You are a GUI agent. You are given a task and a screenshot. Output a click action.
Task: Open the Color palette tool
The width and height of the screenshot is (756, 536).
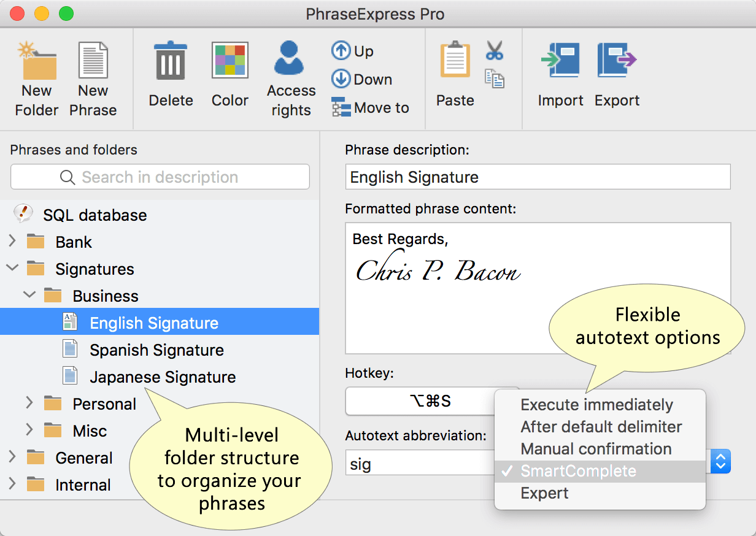pyautogui.click(x=230, y=60)
